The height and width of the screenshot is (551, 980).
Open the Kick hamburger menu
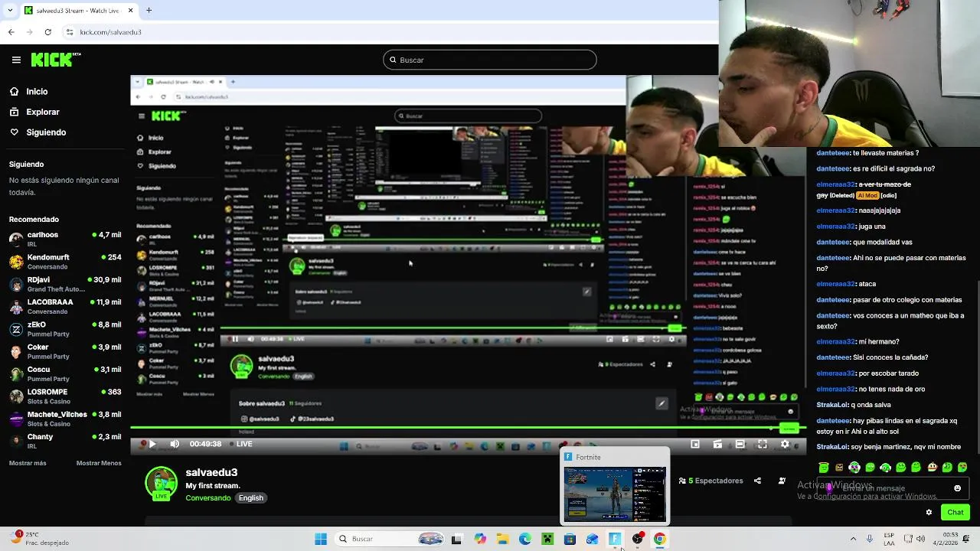tap(16, 60)
